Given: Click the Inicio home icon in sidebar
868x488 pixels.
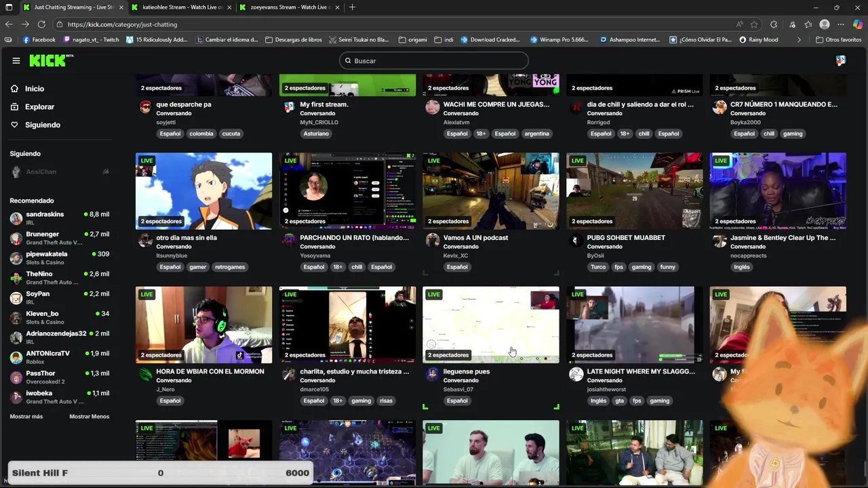Looking at the screenshot, I should (x=14, y=89).
